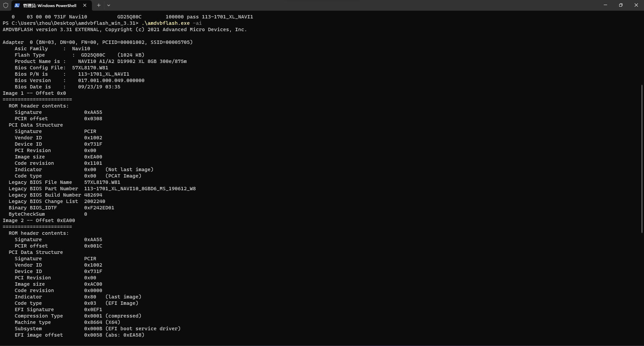Open a new tab with plus icon

99,5
